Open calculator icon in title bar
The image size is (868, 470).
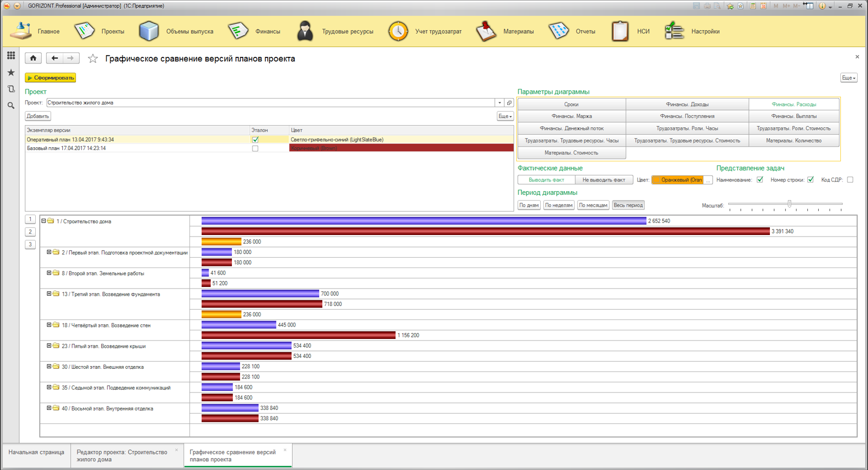point(753,6)
